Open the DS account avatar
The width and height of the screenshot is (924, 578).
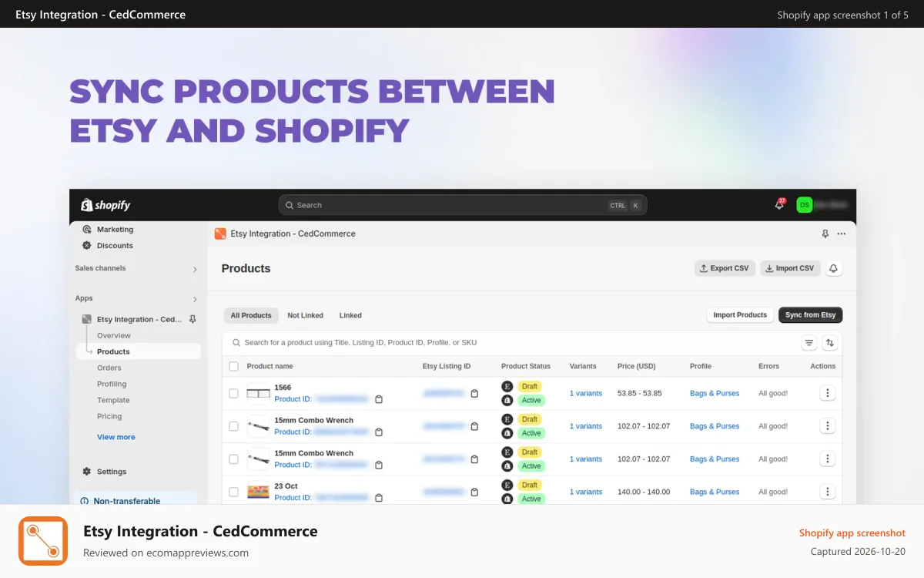804,205
